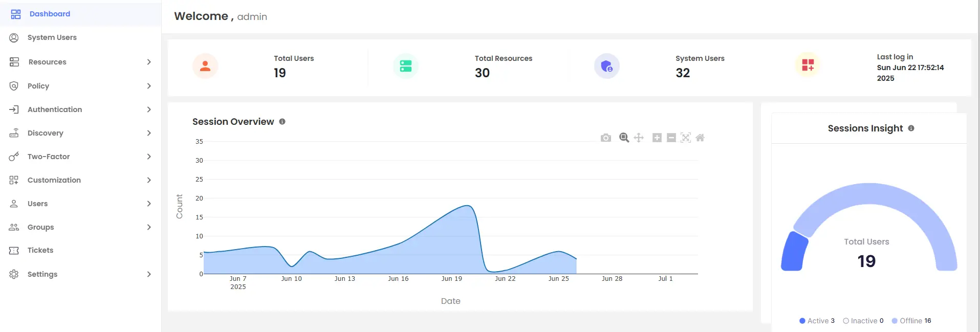Select the Resources label in the sidebar
980x332 pixels.
coord(47,62)
